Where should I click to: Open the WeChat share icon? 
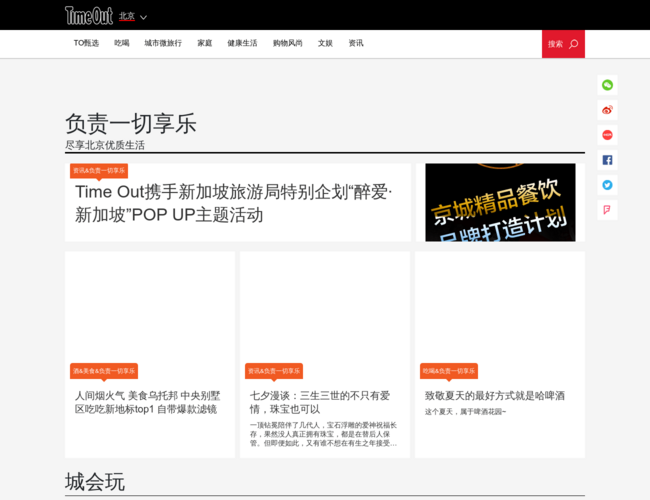pyautogui.click(x=607, y=85)
